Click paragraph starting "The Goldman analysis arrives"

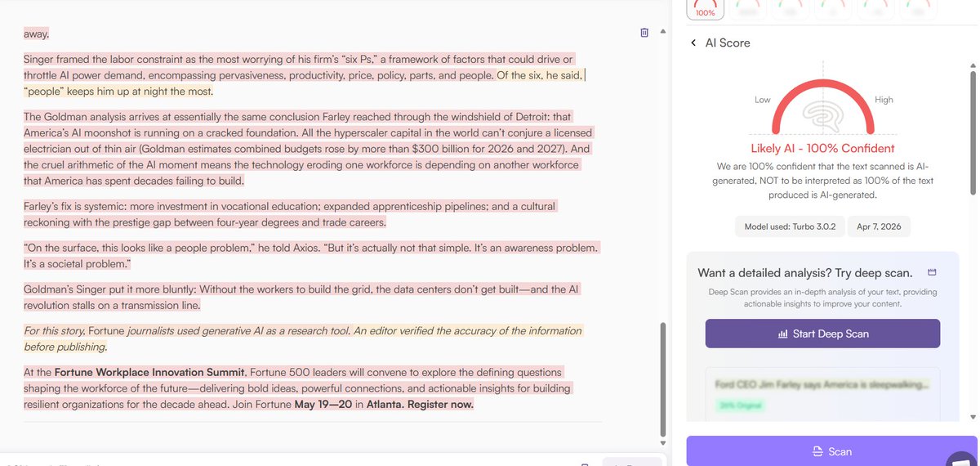[308, 149]
